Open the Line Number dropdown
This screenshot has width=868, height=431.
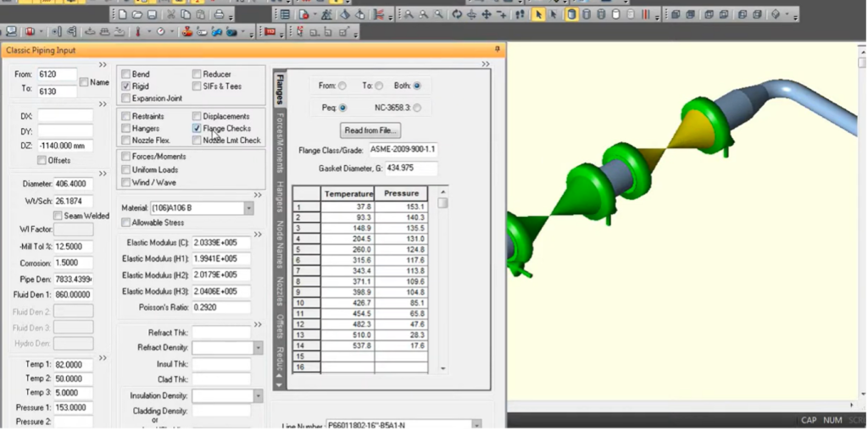tap(476, 424)
